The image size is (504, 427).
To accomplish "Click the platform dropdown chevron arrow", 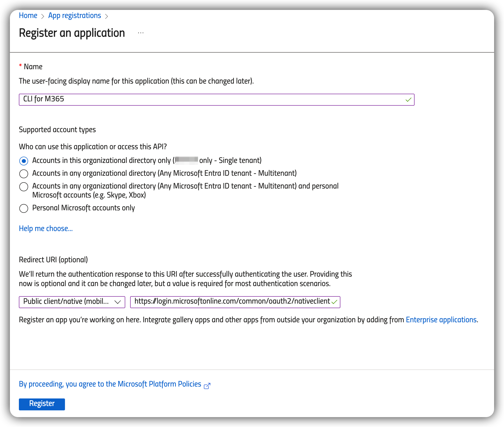I will click(118, 302).
